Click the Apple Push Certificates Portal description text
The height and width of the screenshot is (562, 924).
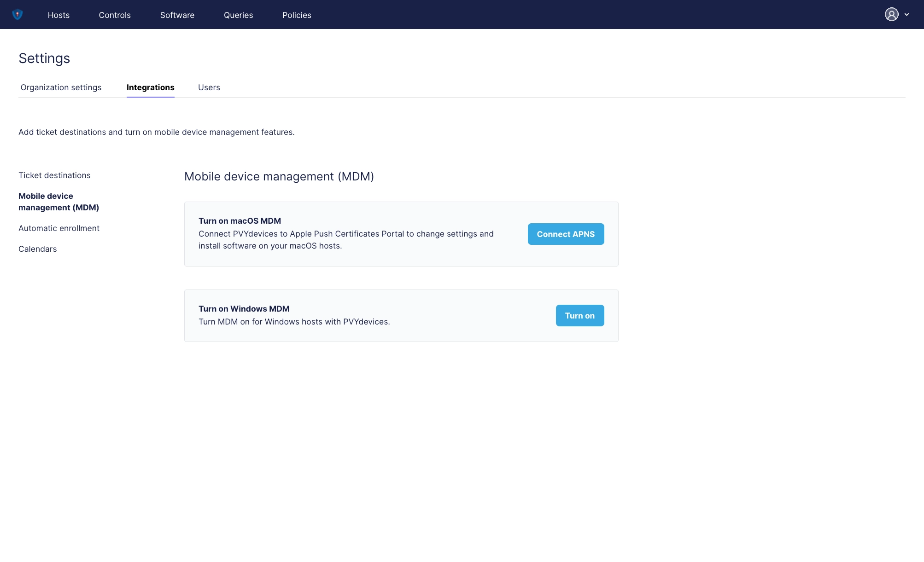[346, 240]
